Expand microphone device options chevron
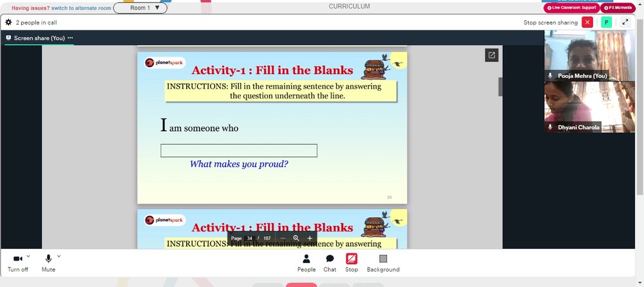 tap(59, 256)
